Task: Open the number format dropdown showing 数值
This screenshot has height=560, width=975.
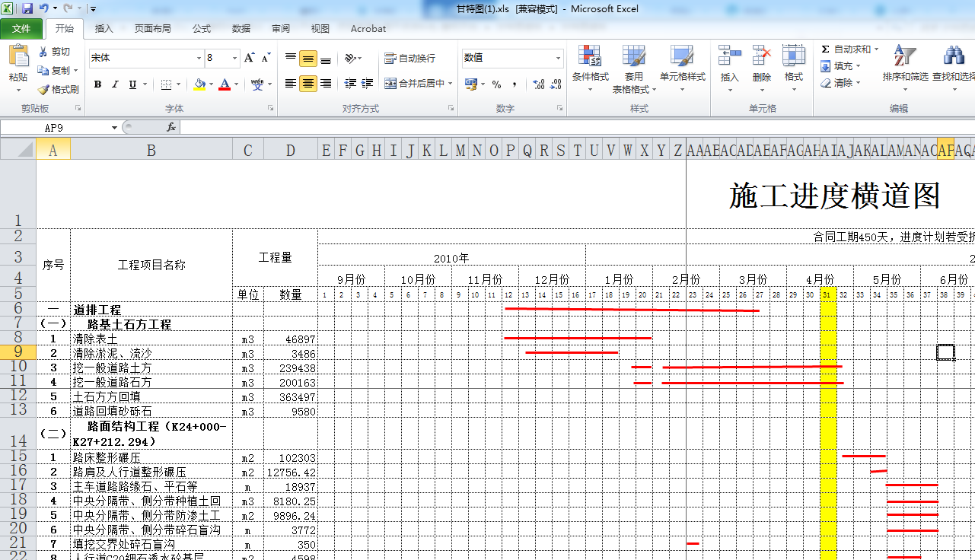Action: (558, 58)
